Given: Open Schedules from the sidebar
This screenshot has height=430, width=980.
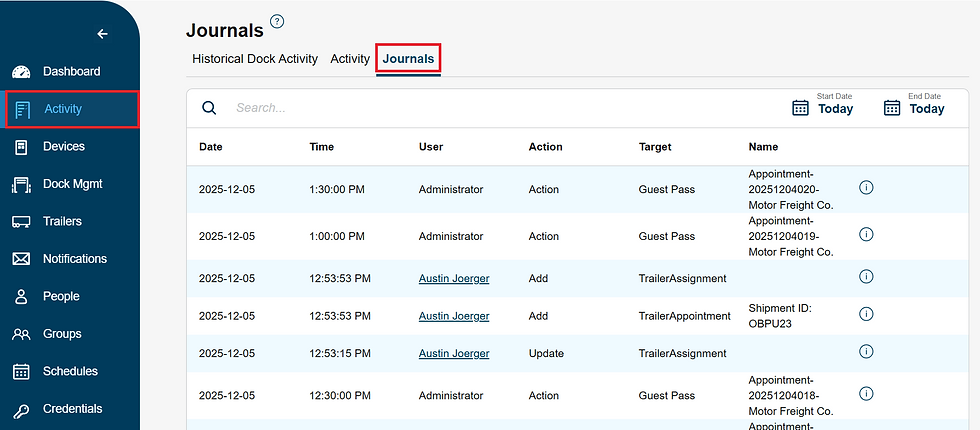Looking at the screenshot, I should point(70,371).
